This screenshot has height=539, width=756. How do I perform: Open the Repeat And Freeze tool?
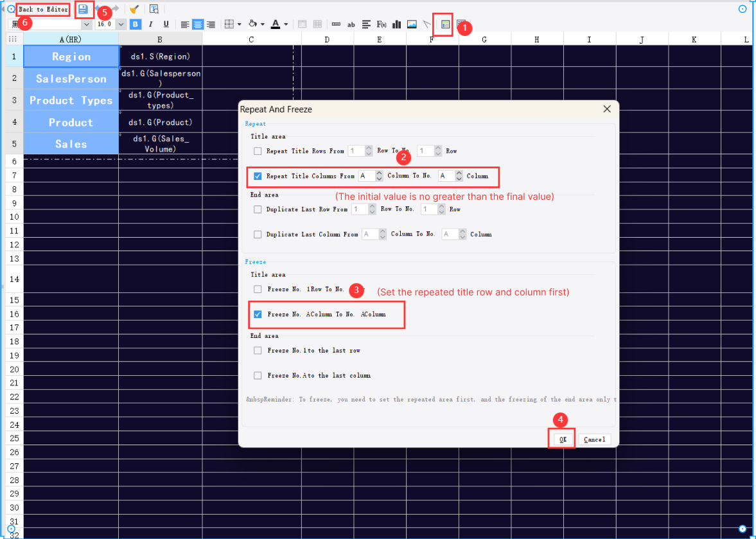(444, 24)
